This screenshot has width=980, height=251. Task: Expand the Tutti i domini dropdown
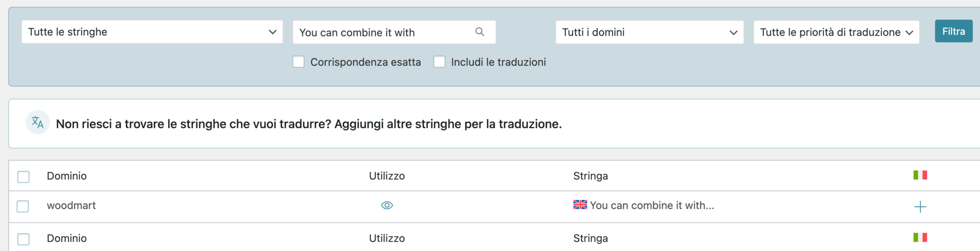(649, 32)
